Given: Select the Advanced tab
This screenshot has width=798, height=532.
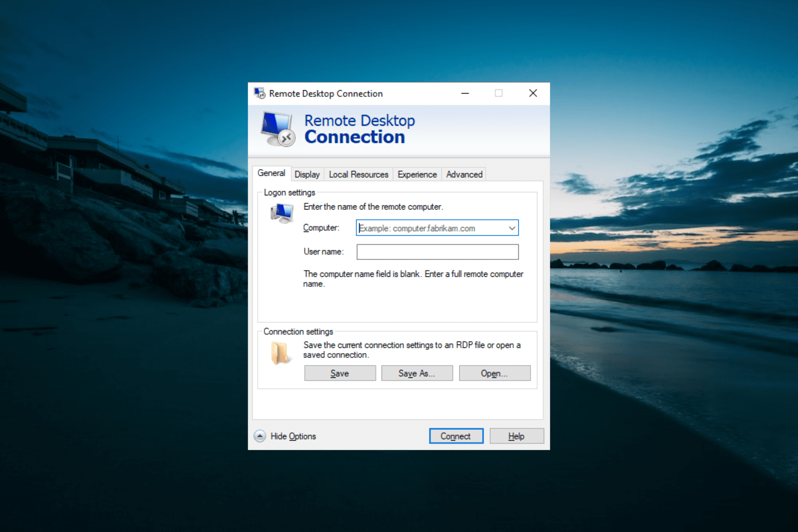Looking at the screenshot, I should pyautogui.click(x=464, y=175).
